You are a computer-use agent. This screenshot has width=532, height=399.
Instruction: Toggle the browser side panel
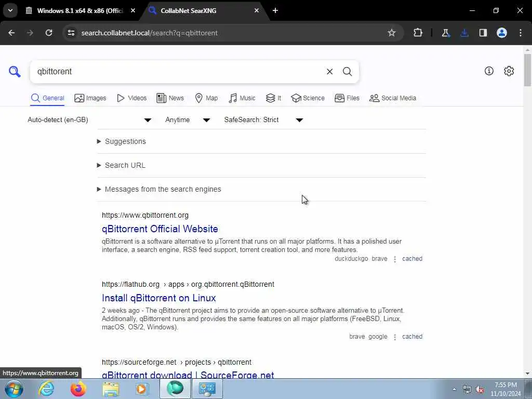point(483,33)
